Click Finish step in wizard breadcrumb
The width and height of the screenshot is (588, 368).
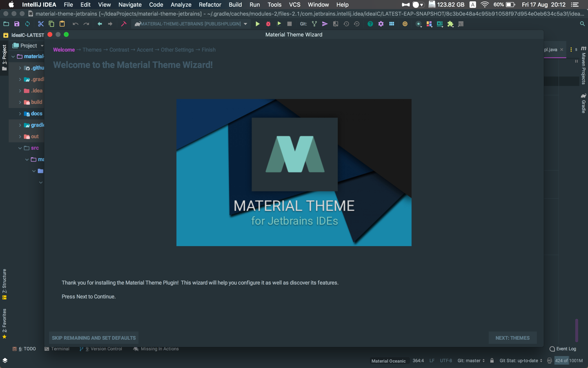click(209, 50)
